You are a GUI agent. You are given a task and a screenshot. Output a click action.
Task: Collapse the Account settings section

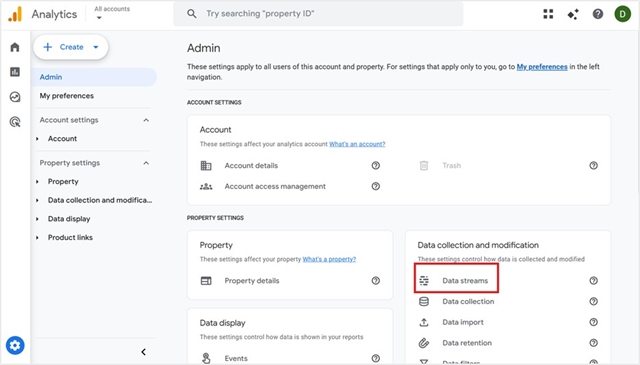(146, 120)
